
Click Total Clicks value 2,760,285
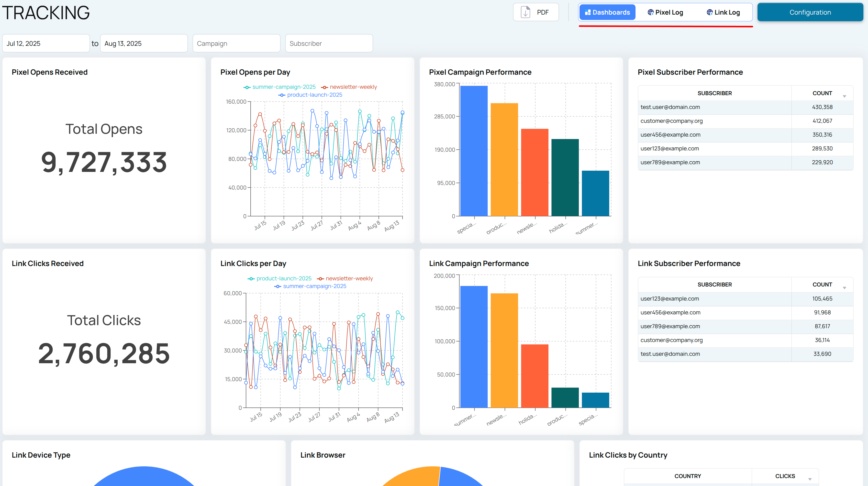tap(104, 354)
